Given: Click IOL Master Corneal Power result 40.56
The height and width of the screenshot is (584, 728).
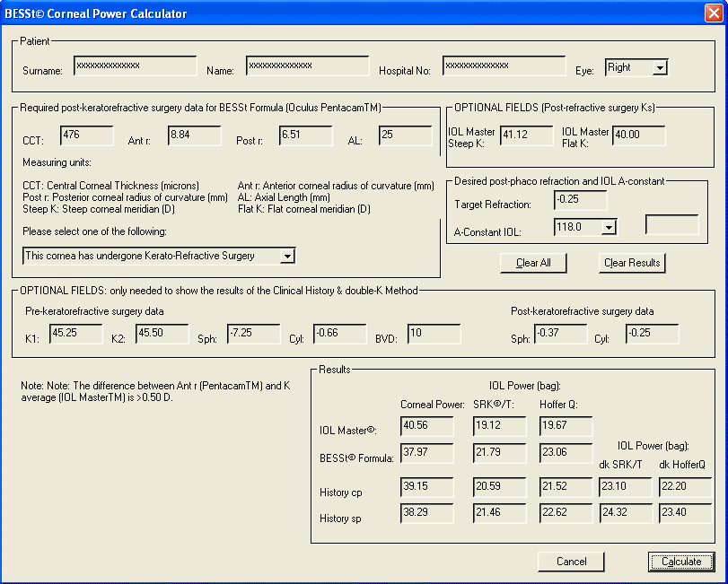Looking at the screenshot, I should pos(426,426).
